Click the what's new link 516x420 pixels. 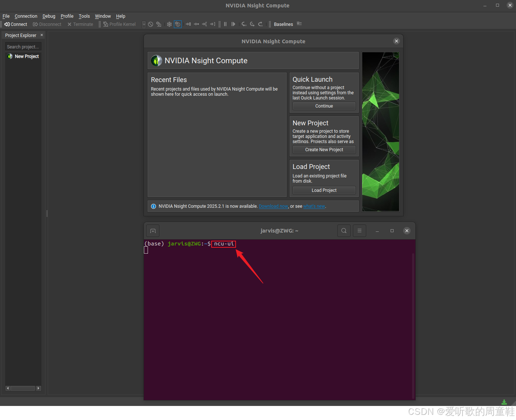pyautogui.click(x=314, y=206)
